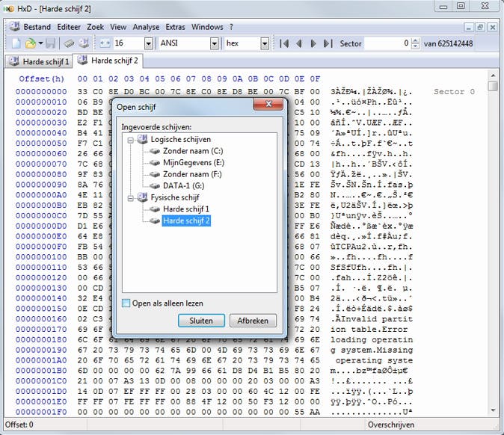Click the Overschrijven status bar entry
504x435 pixels.
click(x=391, y=425)
